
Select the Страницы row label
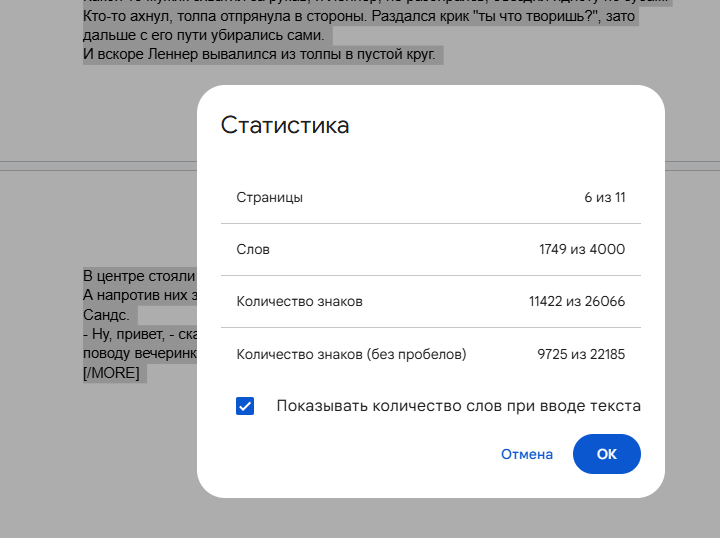pos(269,197)
